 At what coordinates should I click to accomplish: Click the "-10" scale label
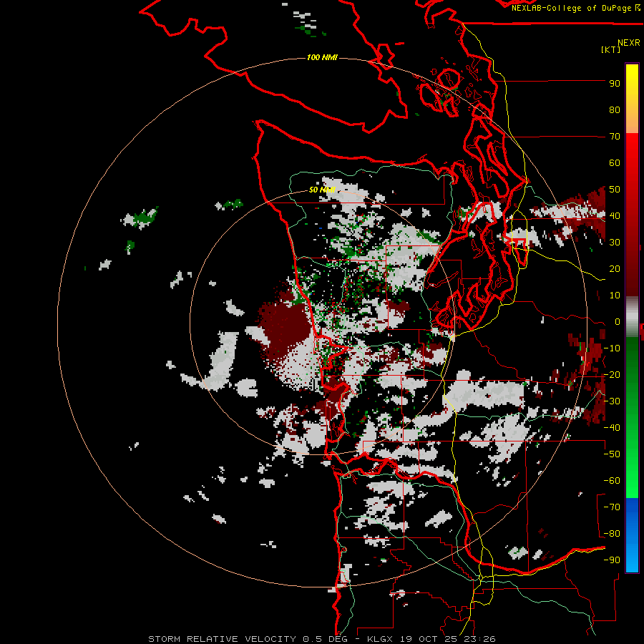pos(612,348)
